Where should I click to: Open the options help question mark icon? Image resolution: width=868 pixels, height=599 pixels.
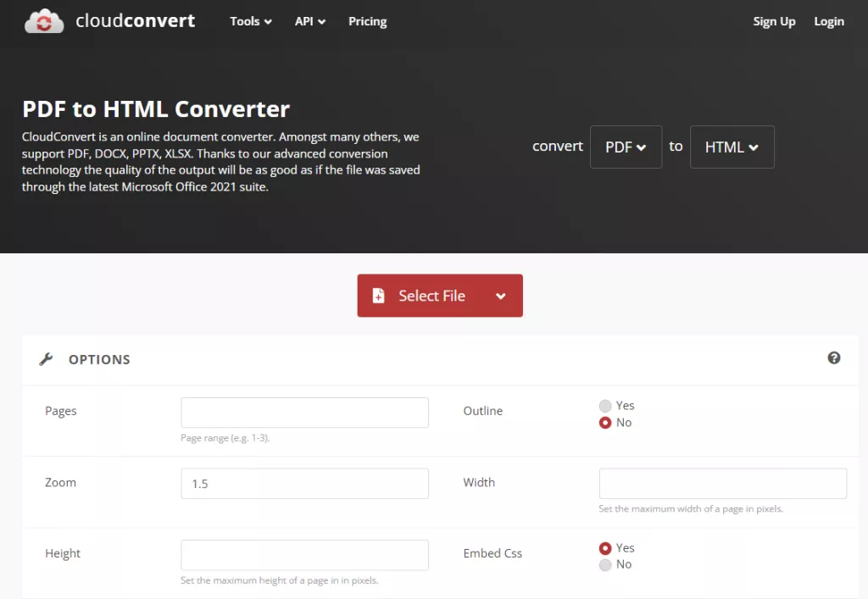tap(834, 358)
